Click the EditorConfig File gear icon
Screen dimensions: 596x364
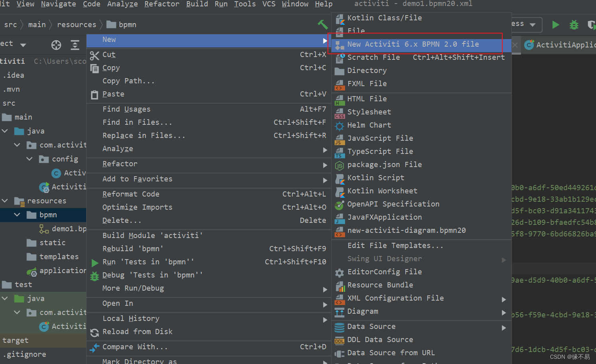coord(339,273)
